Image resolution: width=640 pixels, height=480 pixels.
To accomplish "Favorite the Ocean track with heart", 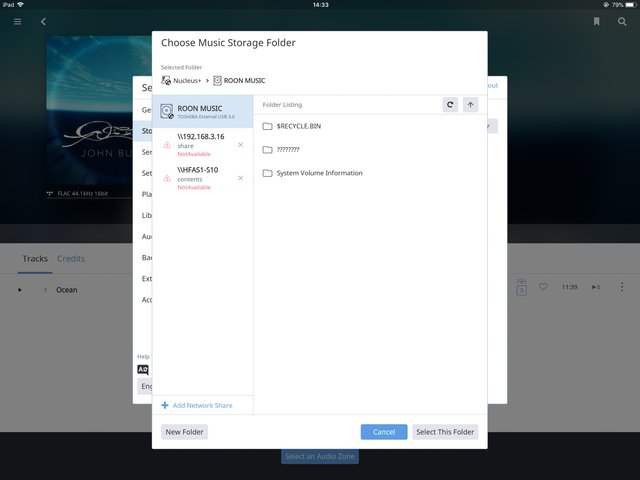I will [x=543, y=287].
